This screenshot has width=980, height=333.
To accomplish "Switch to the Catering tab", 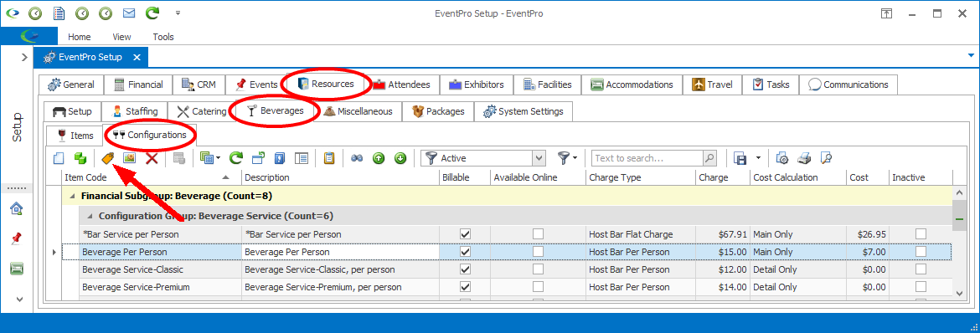I will (202, 112).
